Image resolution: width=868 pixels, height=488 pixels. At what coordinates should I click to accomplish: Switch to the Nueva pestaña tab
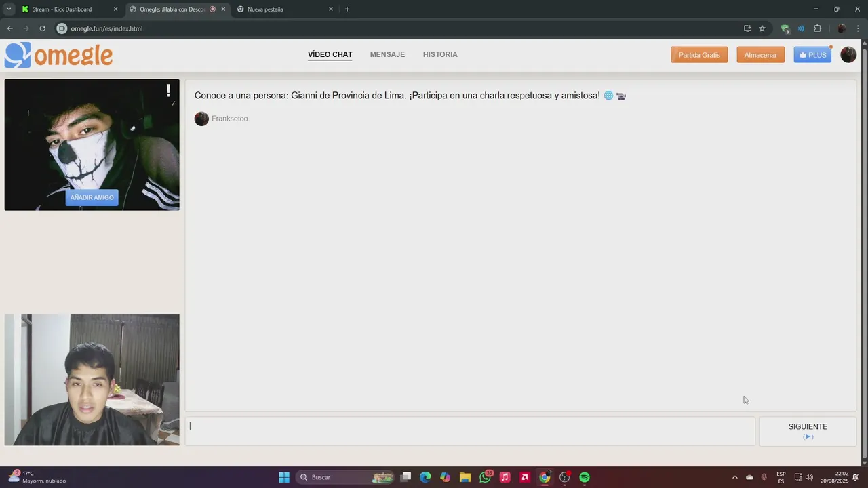(x=285, y=9)
